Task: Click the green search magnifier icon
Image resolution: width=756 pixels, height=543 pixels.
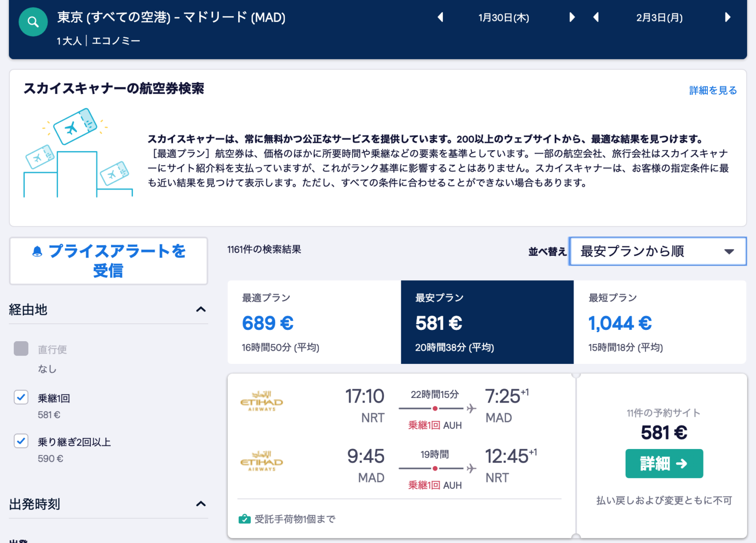Action: [x=33, y=22]
